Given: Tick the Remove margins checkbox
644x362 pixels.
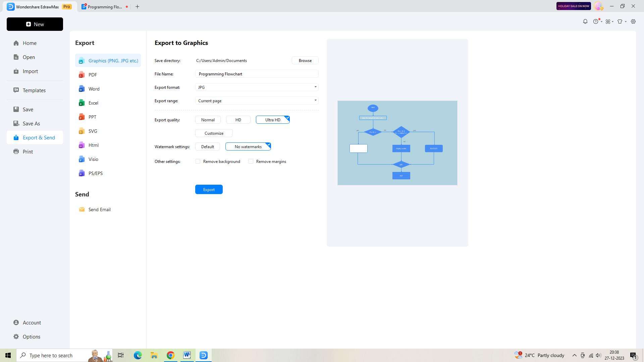Looking at the screenshot, I should [x=251, y=161].
